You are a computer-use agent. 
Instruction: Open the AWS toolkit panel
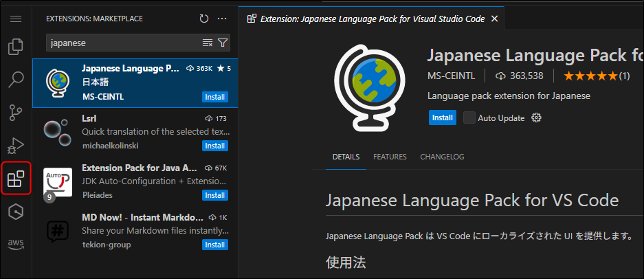tap(15, 244)
